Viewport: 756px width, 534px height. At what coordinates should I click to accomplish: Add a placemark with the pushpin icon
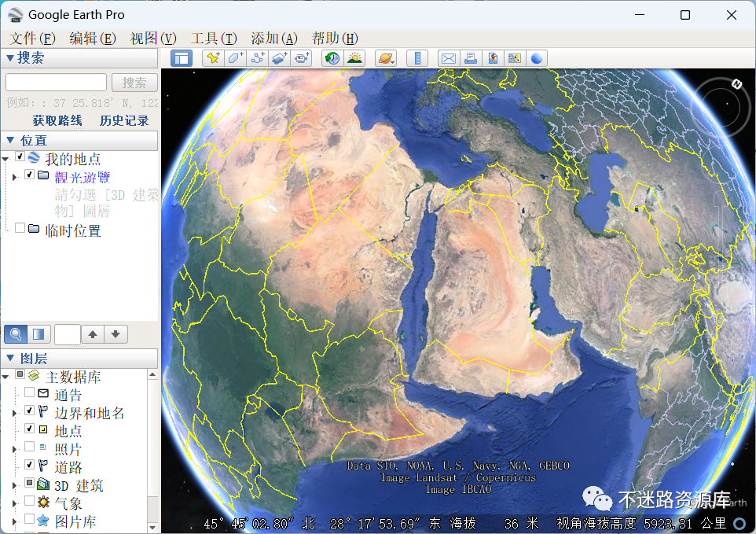click(x=213, y=58)
